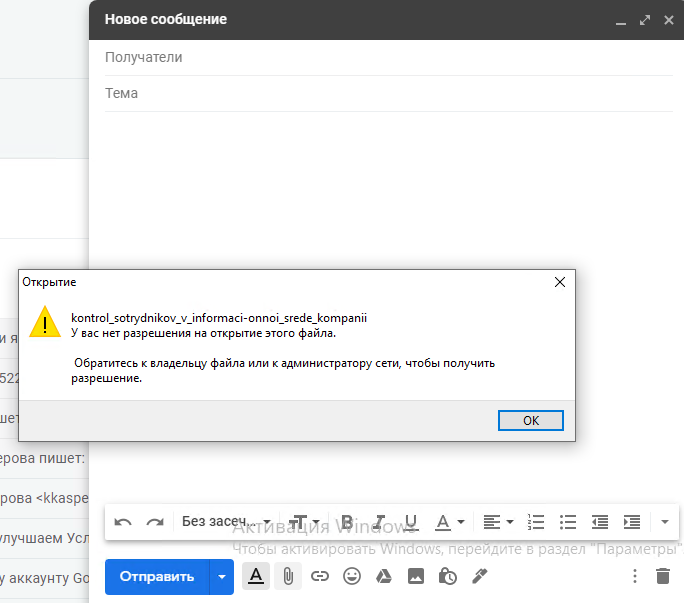This screenshot has height=603, width=684.
Task: Open the emoji picker smiley icon
Action: pos(351,576)
